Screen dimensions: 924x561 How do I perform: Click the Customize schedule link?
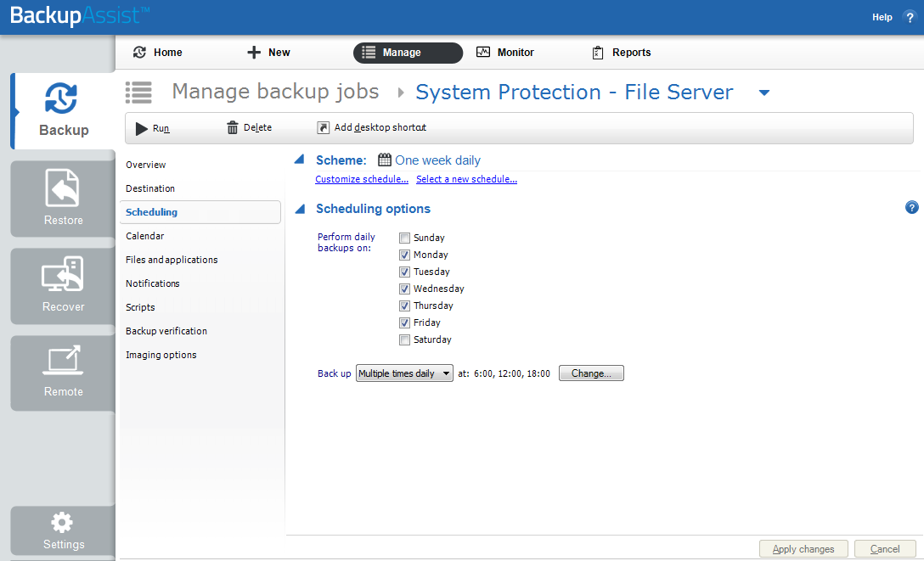[362, 179]
